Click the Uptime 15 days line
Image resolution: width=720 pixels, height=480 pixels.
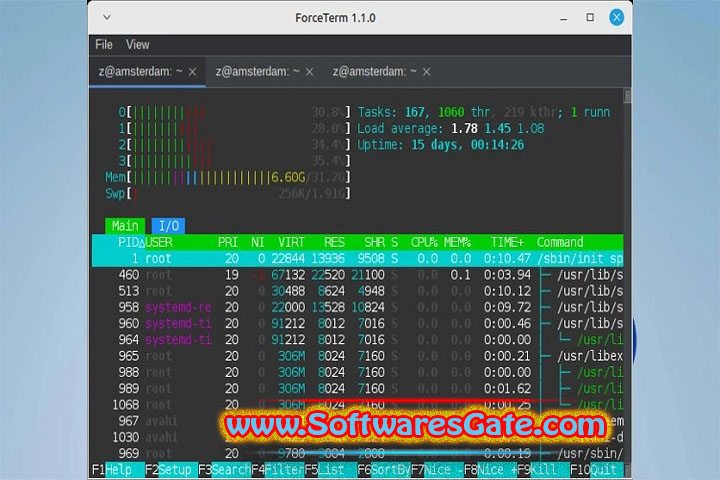(x=441, y=145)
